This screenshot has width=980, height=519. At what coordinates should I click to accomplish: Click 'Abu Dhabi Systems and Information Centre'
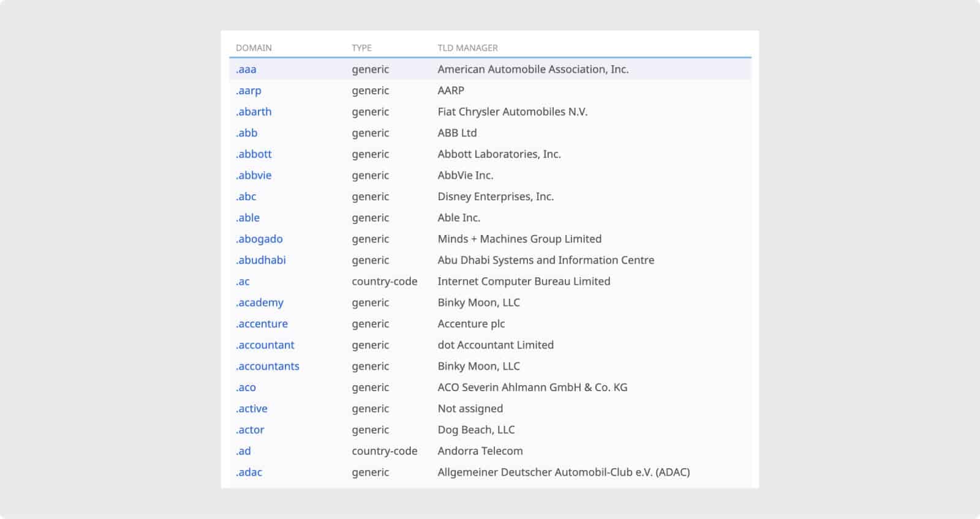[546, 260]
